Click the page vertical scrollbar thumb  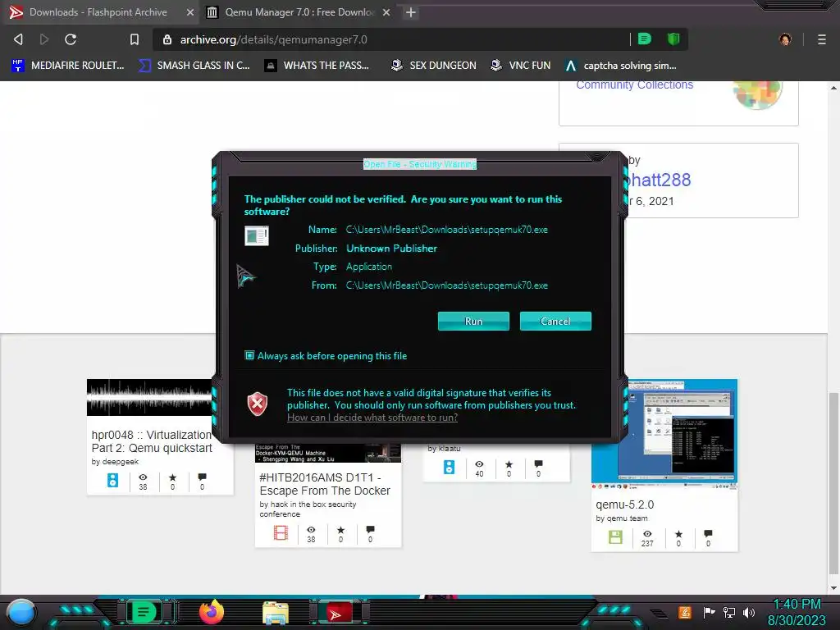tap(833, 482)
